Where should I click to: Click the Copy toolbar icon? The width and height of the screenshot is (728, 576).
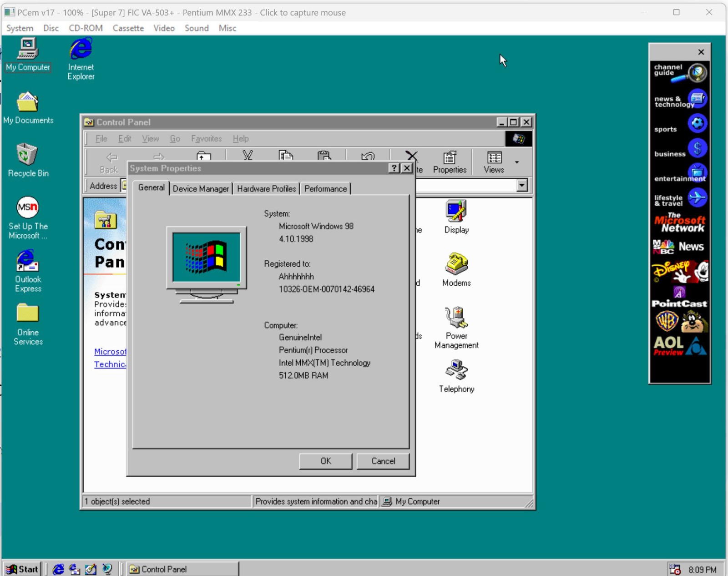(286, 156)
